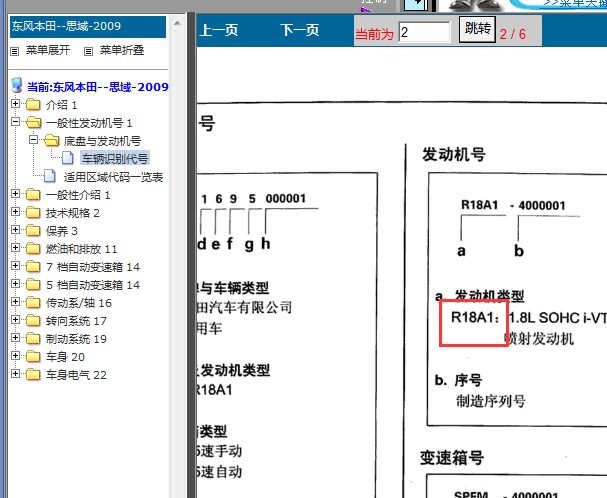The width and height of the screenshot is (607, 498).
Task: Click the 当前:东风本田--思域-2009 root link
Action: [98, 87]
